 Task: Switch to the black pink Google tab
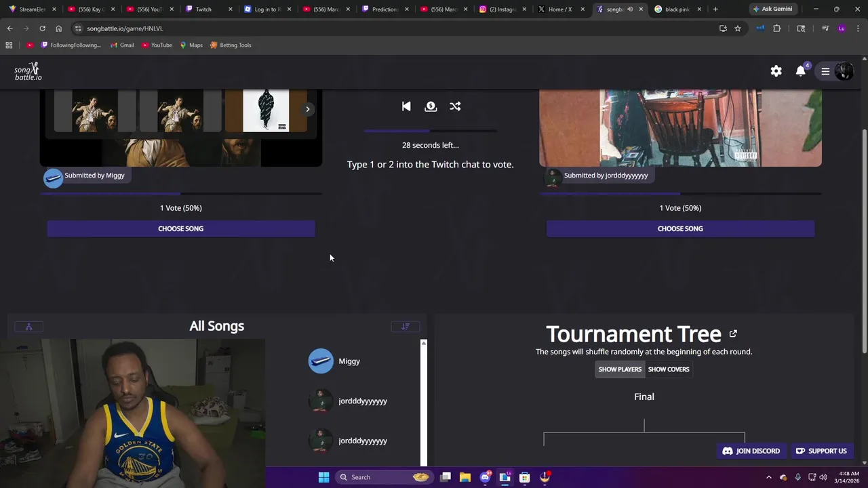677,9
